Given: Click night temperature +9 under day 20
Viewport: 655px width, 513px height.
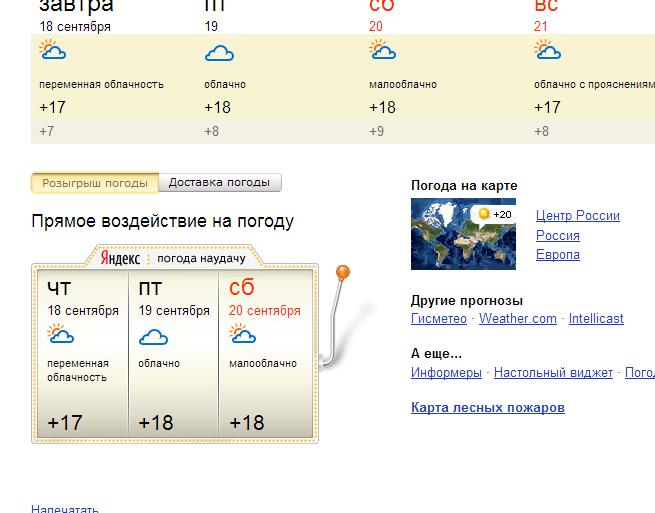Looking at the screenshot, I should pos(376,131).
